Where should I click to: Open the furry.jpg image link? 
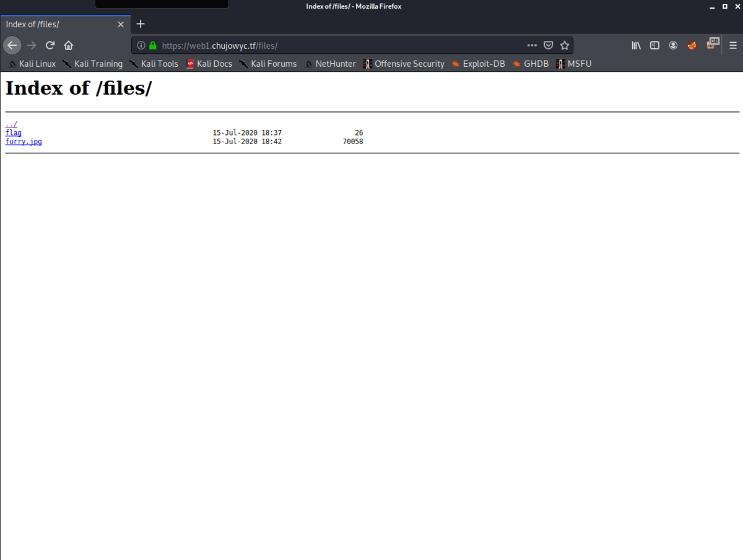pyautogui.click(x=24, y=141)
